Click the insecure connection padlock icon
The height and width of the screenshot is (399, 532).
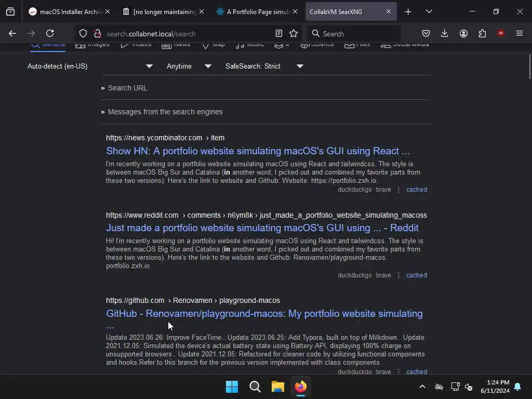[x=98, y=33]
